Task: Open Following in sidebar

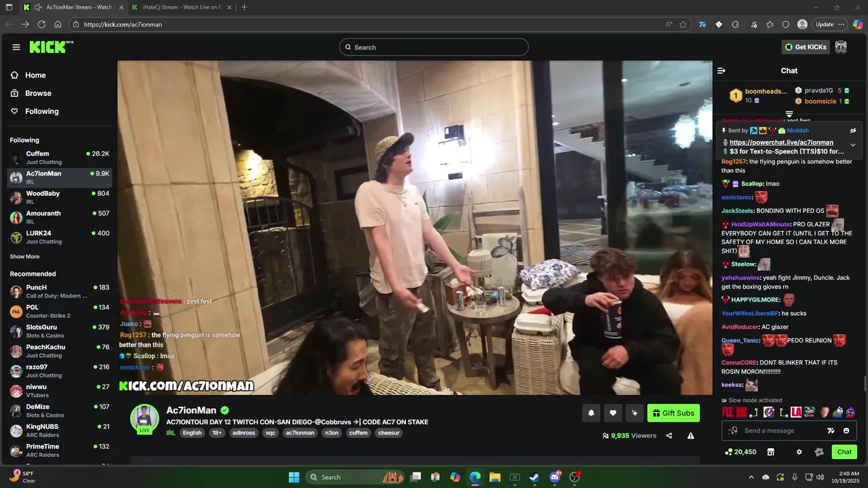Action: [42, 111]
